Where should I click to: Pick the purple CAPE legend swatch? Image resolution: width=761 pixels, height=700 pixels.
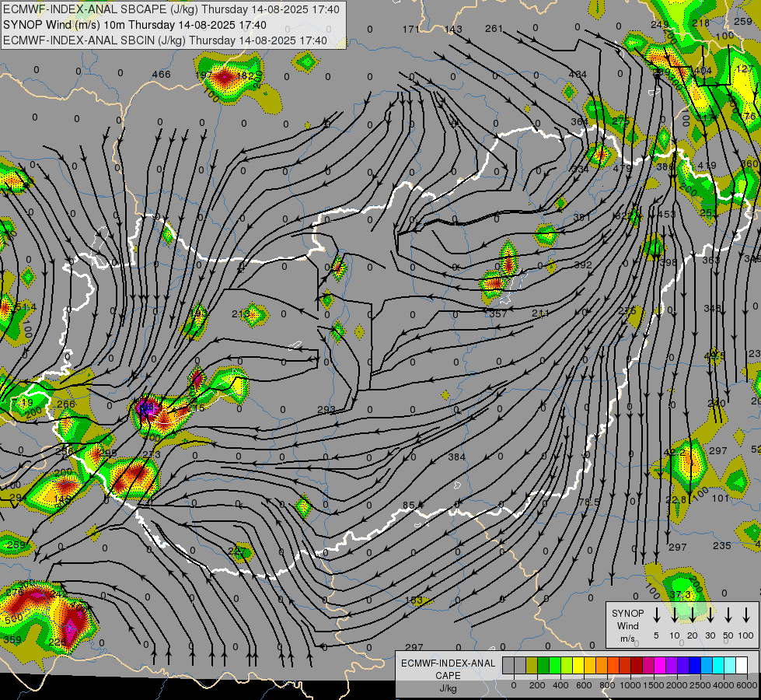(x=671, y=666)
